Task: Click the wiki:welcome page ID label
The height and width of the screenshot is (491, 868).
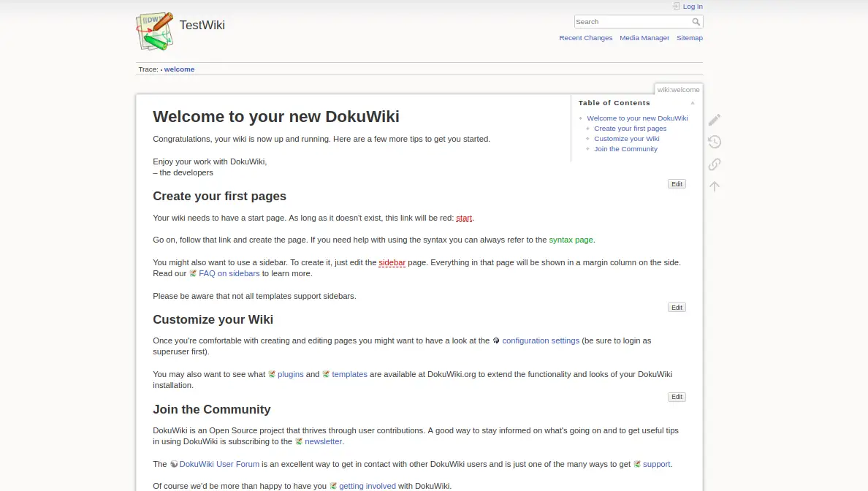Action: tap(678, 90)
